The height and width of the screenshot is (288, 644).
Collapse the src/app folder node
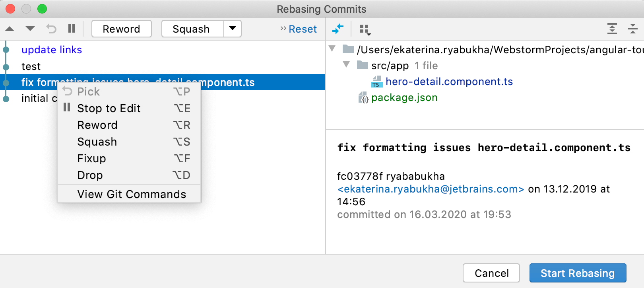pyautogui.click(x=347, y=64)
